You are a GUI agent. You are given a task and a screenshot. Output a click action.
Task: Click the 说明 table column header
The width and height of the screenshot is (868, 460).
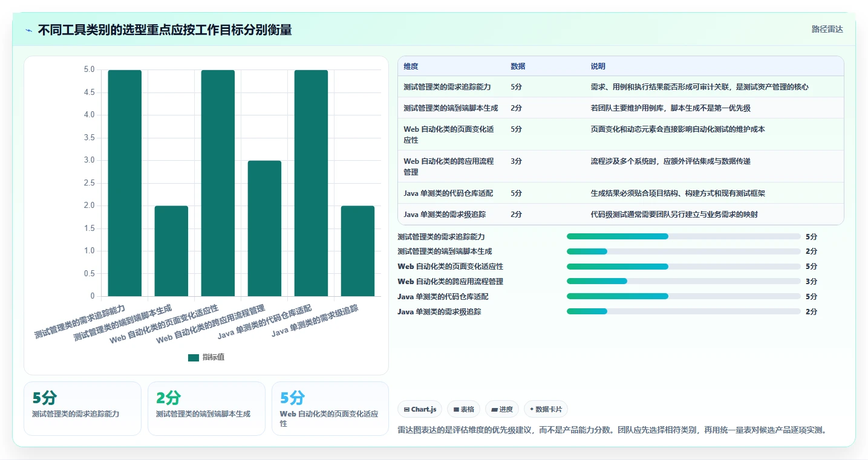tap(598, 66)
